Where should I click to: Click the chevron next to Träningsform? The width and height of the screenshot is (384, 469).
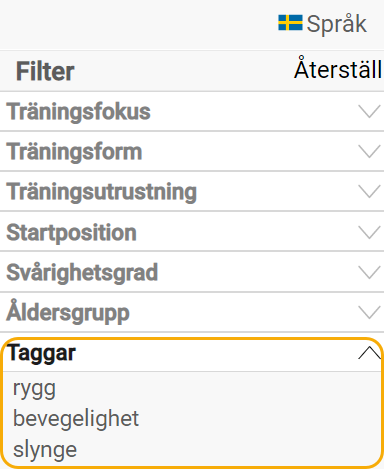[x=369, y=152]
